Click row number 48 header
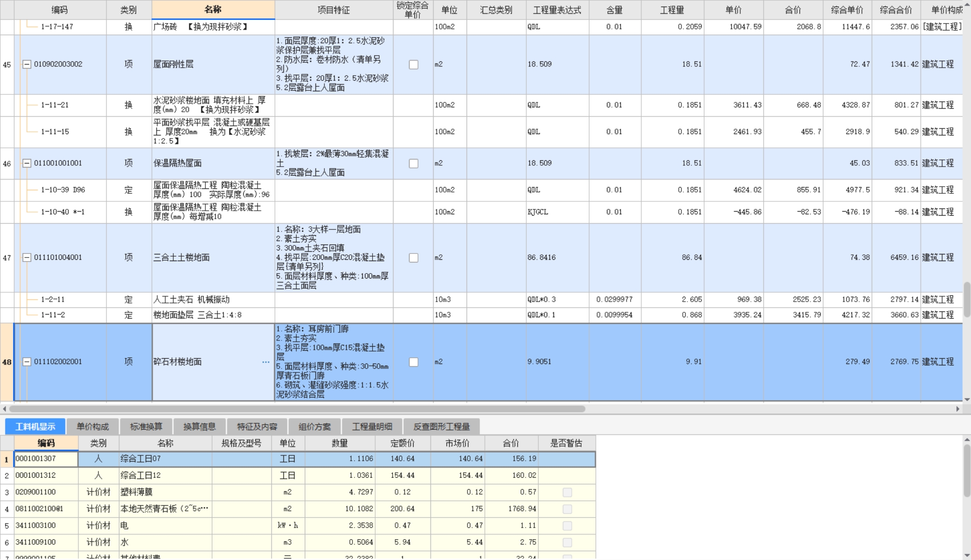Image resolution: width=971 pixels, height=560 pixels. (x=7, y=362)
